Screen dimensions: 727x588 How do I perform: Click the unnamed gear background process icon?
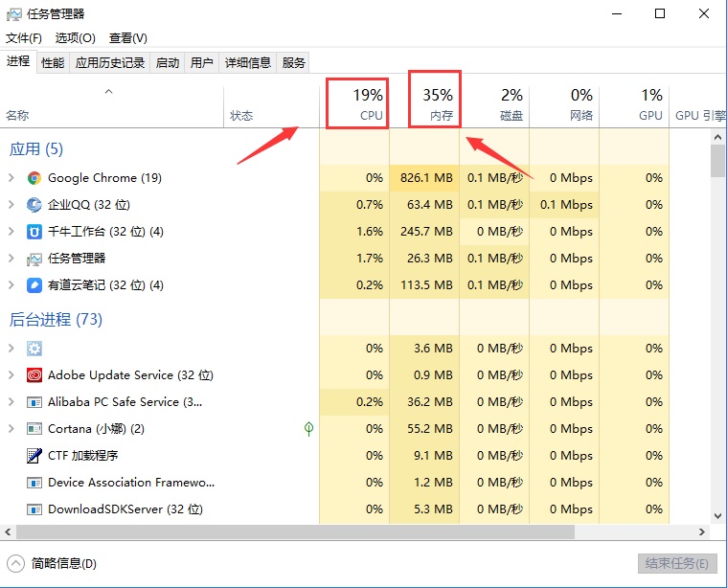click(34, 349)
